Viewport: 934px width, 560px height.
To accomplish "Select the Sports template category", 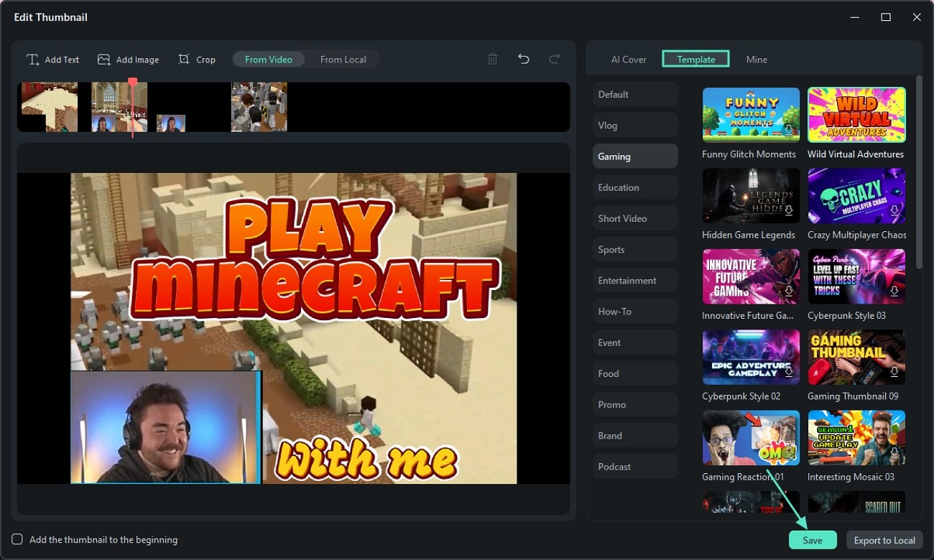I will pos(635,249).
